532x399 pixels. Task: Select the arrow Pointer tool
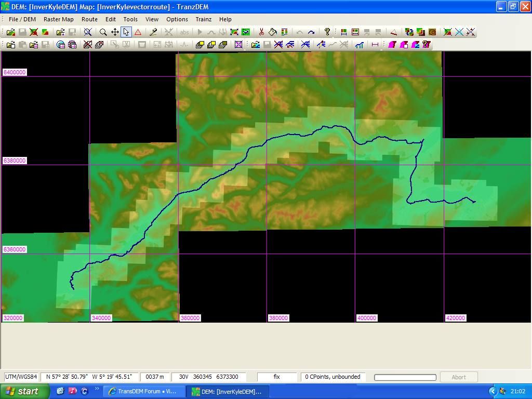pyautogui.click(x=126, y=32)
